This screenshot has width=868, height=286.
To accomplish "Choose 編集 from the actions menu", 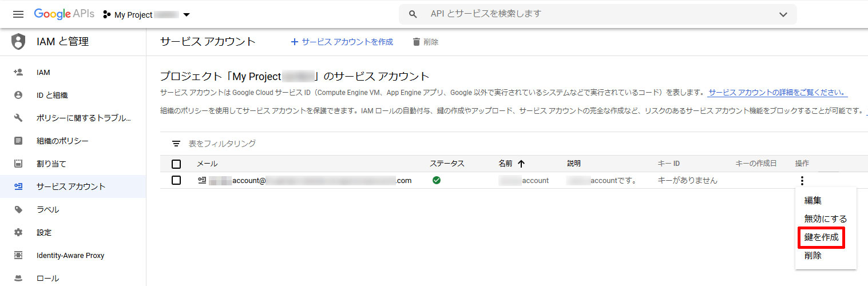I will pos(826,201).
